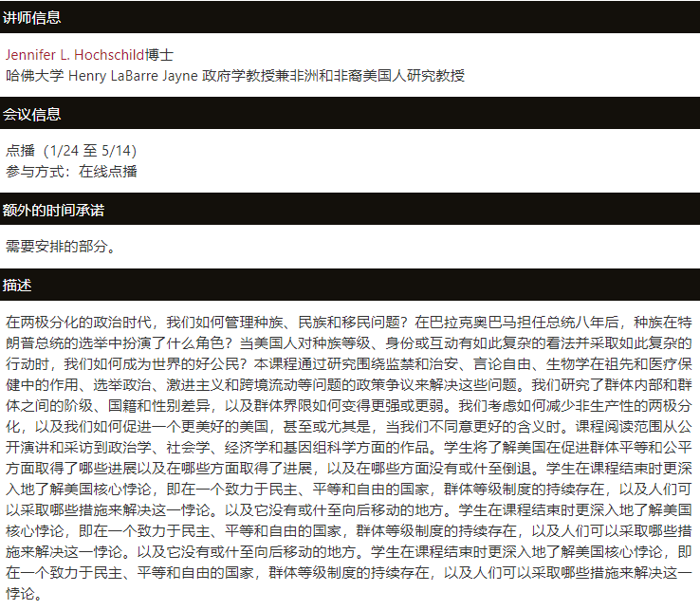Open Jennifer L. Hochschild instructor link
The height and width of the screenshot is (610, 700).
point(75,55)
